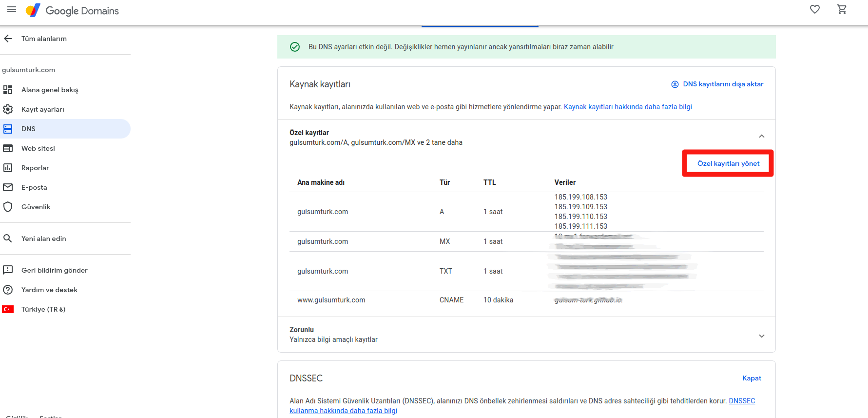Click the search icon for Yeni alan edin

tap(8, 239)
